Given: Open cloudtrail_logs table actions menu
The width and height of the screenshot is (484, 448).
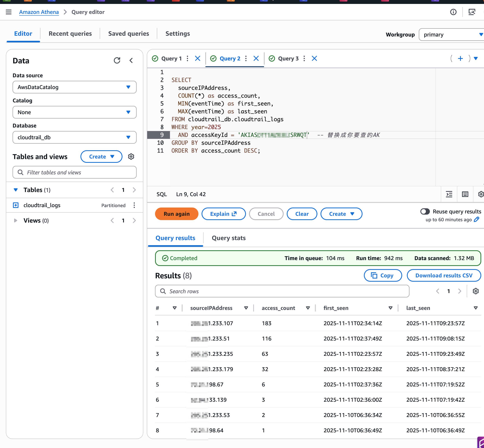Looking at the screenshot, I should (134, 205).
